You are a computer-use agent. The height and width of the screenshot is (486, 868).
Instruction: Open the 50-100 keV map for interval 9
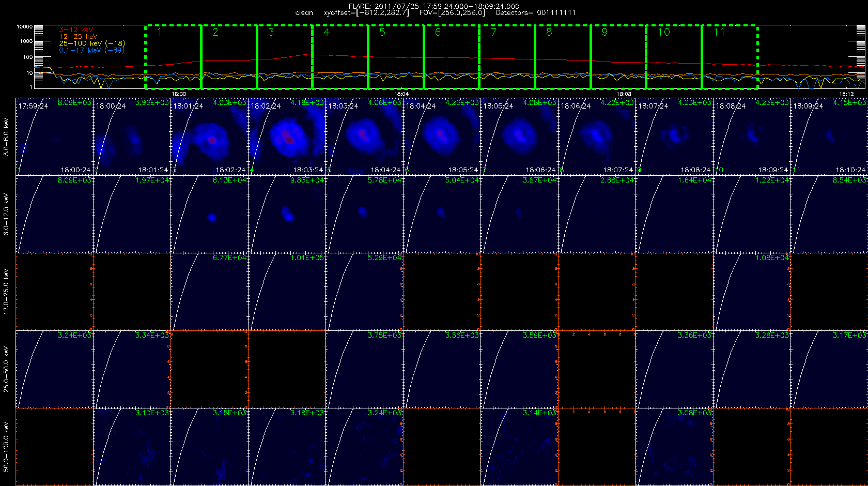click(x=674, y=447)
